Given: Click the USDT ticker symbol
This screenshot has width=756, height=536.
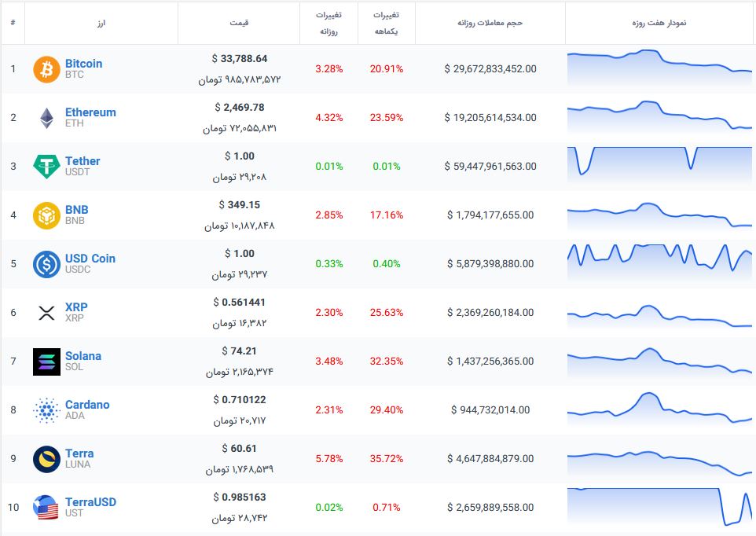Looking at the screenshot, I should pos(77,172).
